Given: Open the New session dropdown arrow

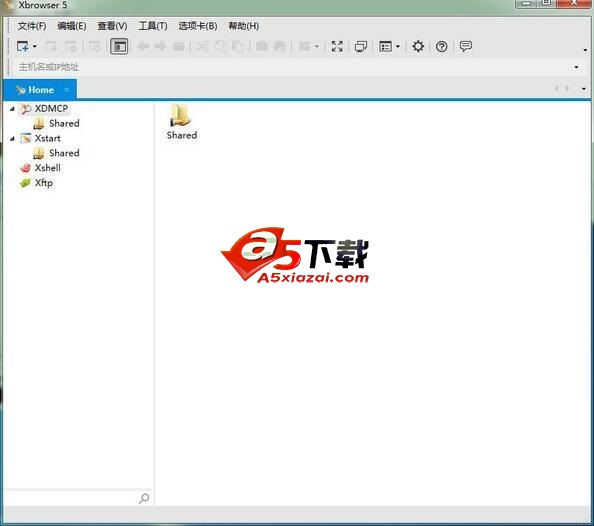Looking at the screenshot, I should [x=35, y=46].
